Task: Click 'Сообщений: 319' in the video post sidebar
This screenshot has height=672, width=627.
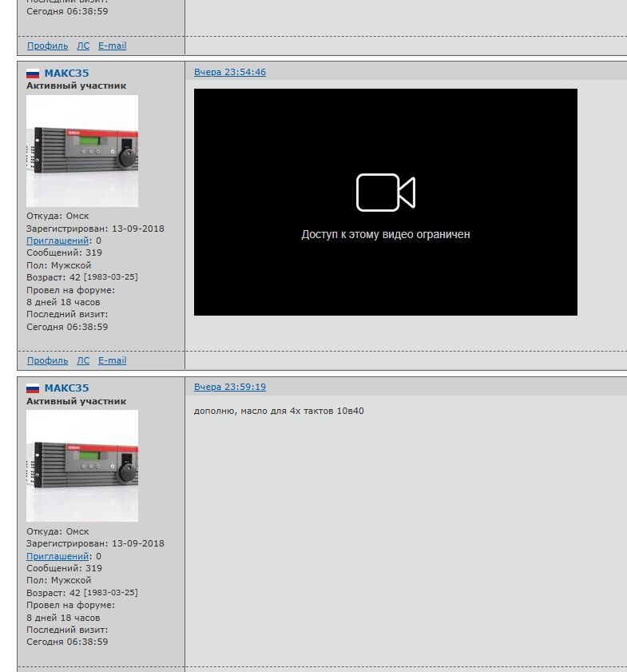Action: tap(64, 252)
